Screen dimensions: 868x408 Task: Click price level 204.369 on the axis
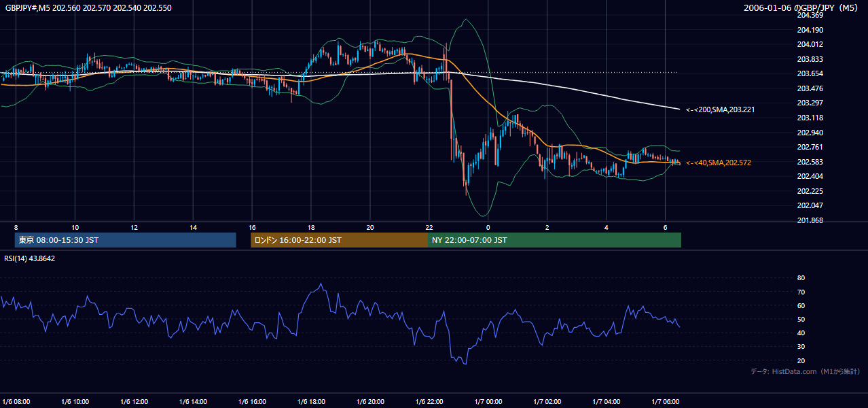click(x=810, y=15)
